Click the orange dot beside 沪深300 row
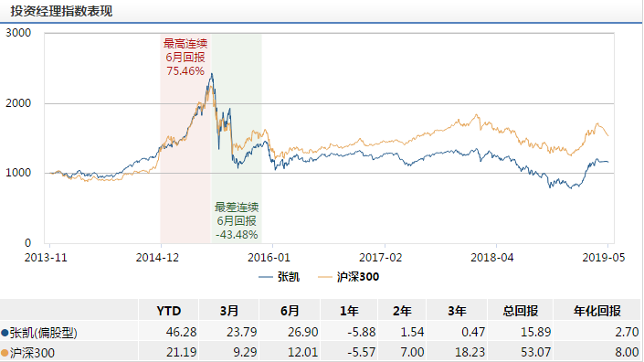The image size is (644, 362). (x=5, y=353)
